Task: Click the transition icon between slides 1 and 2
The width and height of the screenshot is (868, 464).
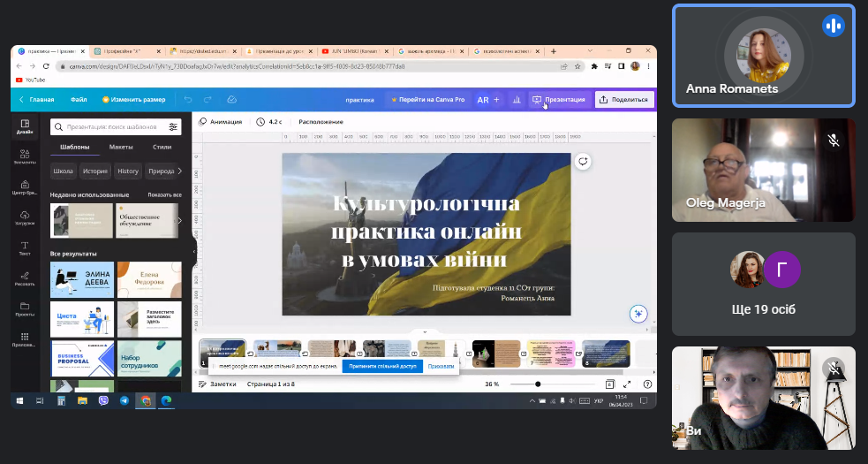Action: click(250, 354)
